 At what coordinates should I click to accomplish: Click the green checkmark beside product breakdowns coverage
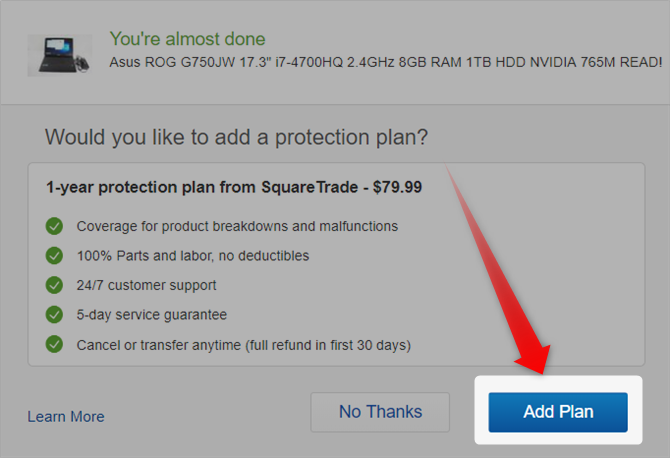55,226
